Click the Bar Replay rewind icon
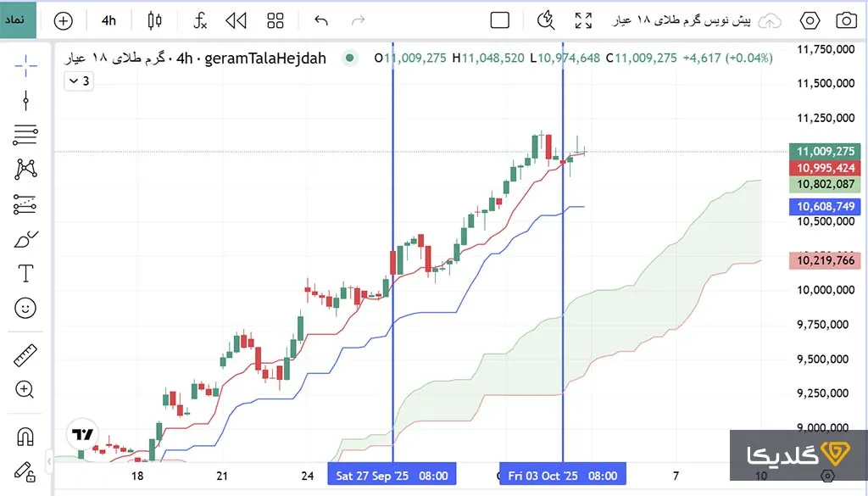Image resolution: width=868 pixels, height=496 pixels. (x=236, y=20)
